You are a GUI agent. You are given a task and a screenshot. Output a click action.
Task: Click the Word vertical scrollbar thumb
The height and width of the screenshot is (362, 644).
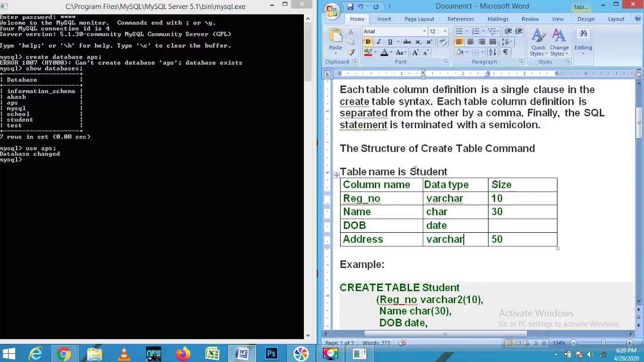[638, 123]
